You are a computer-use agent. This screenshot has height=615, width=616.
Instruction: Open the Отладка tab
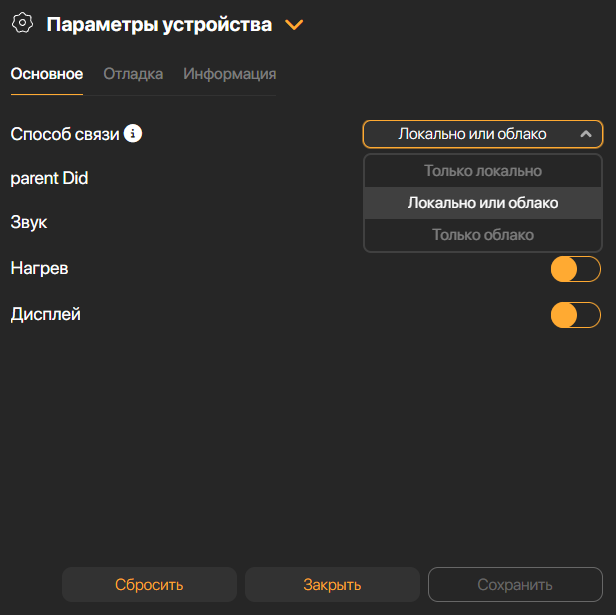133,74
